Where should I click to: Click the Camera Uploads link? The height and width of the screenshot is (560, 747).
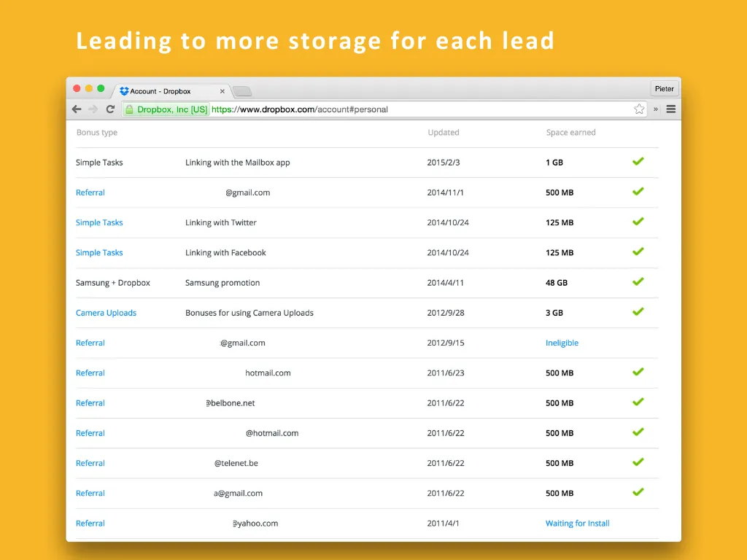[106, 313]
